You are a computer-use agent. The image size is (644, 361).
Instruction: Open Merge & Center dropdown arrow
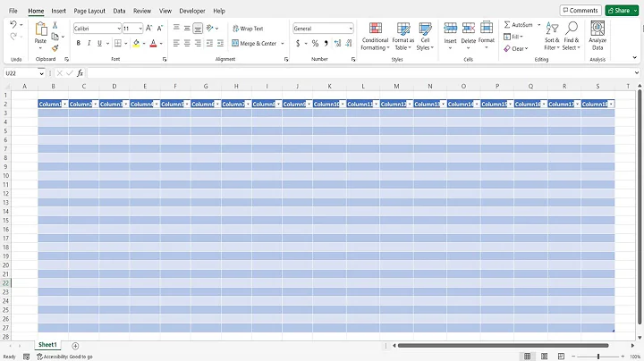[x=283, y=44]
